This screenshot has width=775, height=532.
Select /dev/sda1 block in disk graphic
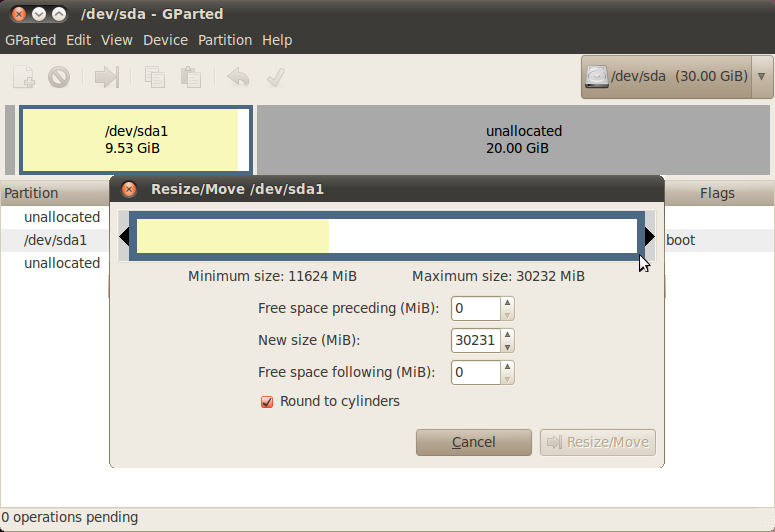136,139
